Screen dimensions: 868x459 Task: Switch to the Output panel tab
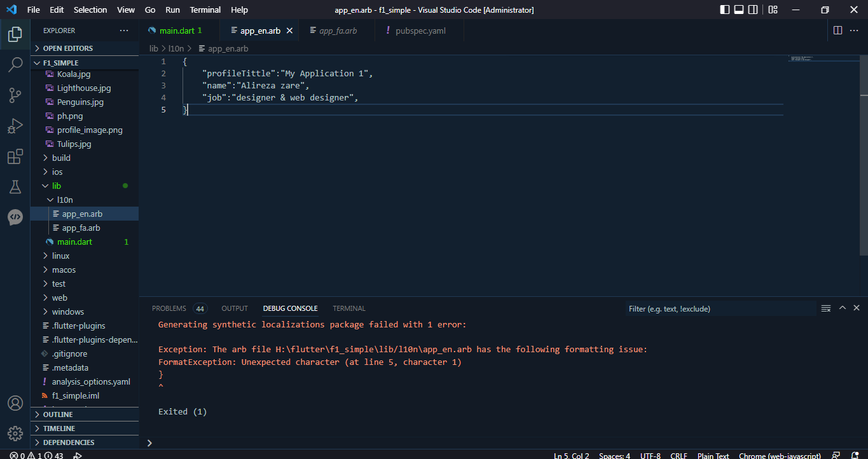click(235, 308)
